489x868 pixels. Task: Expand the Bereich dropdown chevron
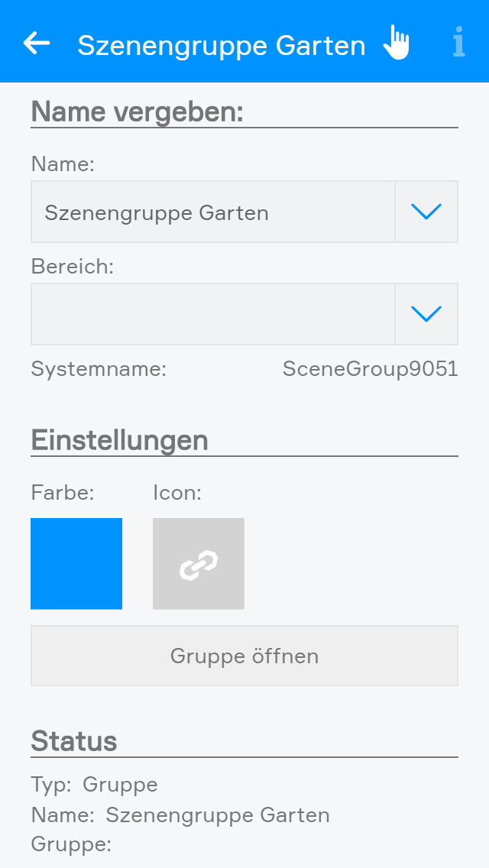click(x=426, y=314)
